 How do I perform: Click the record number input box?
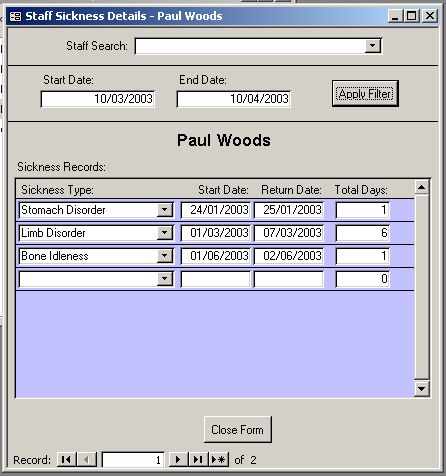click(x=133, y=460)
